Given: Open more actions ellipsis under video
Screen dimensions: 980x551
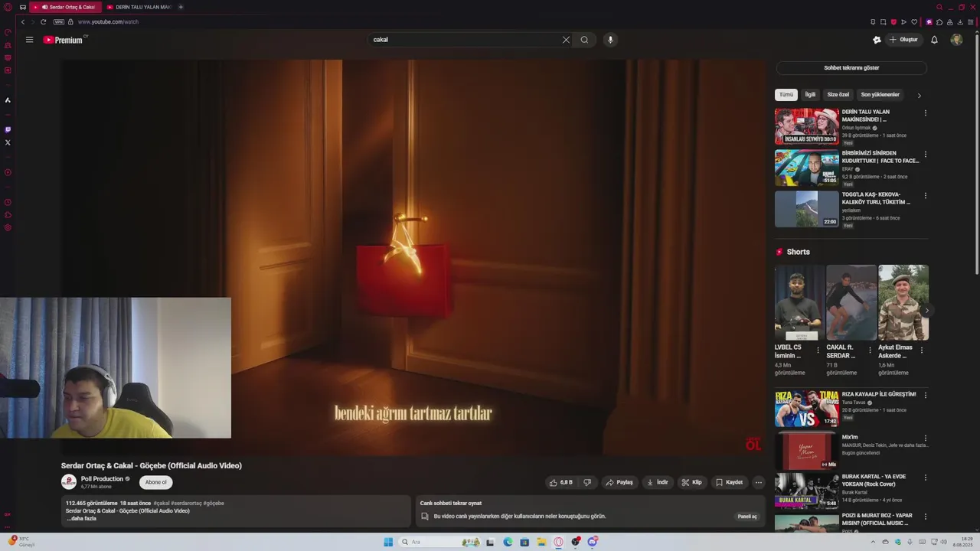Looking at the screenshot, I should pyautogui.click(x=758, y=482).
